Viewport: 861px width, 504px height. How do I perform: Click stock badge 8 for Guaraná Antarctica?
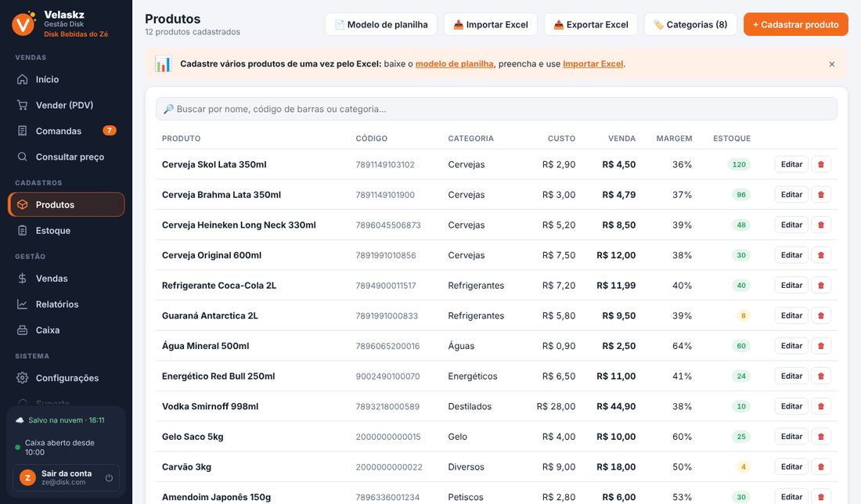pyautogui.click(x=743, y=315)
